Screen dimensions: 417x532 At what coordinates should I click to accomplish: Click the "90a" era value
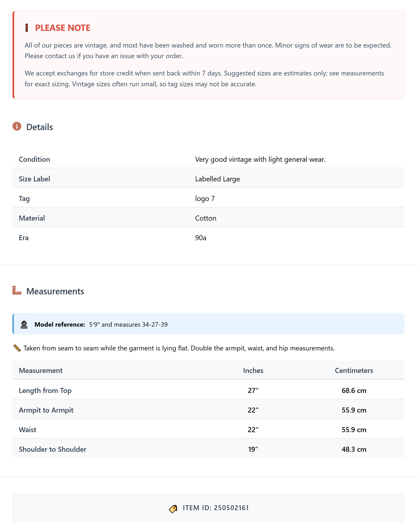click(x=200, y=238)
